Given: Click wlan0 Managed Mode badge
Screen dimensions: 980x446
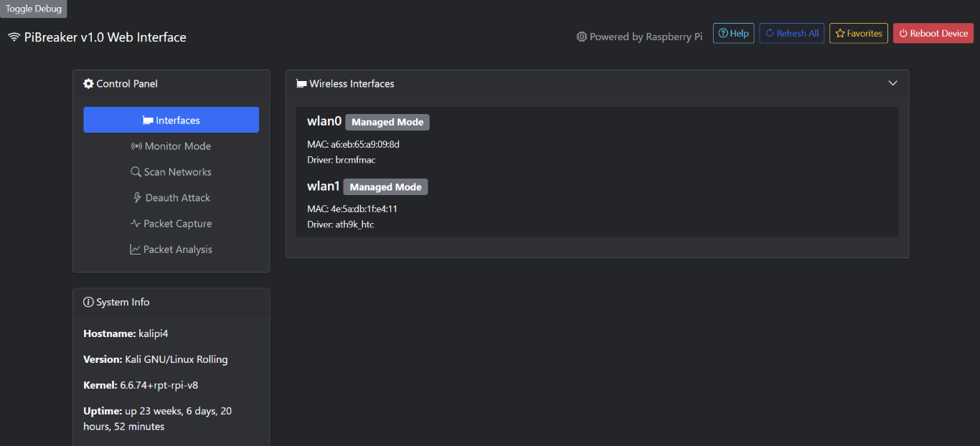Looking at the screenshot, I should (x=387, y=122).
